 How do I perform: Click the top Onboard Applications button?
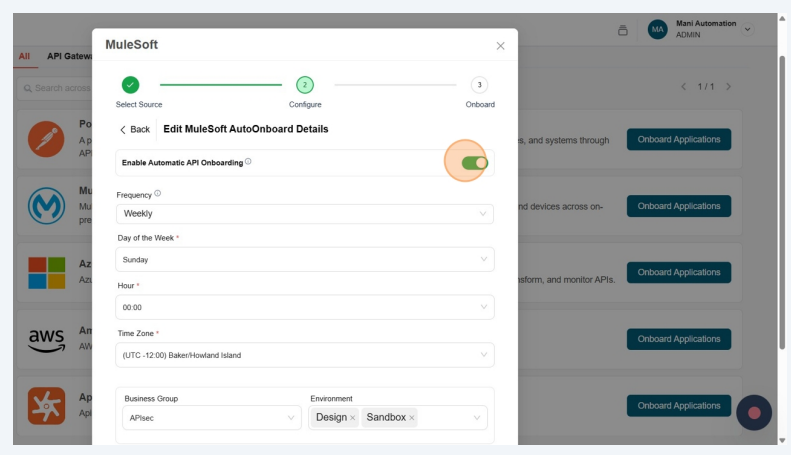coord(678,140)
